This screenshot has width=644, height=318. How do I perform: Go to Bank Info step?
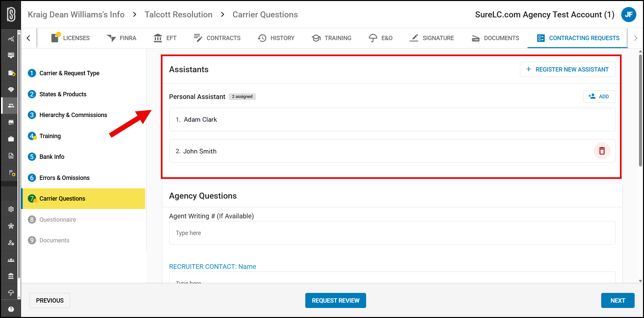[46, 157]
